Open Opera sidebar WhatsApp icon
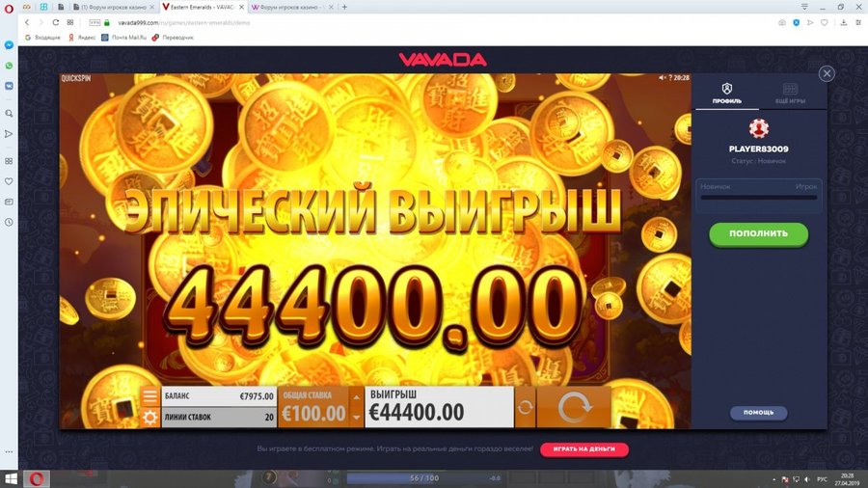 [9, 66]
